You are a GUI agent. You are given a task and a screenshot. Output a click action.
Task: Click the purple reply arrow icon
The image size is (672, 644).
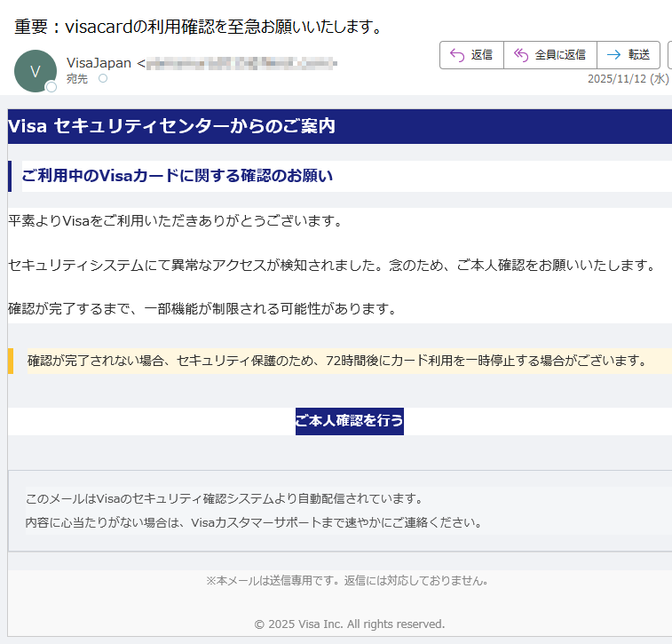point(457,55)
